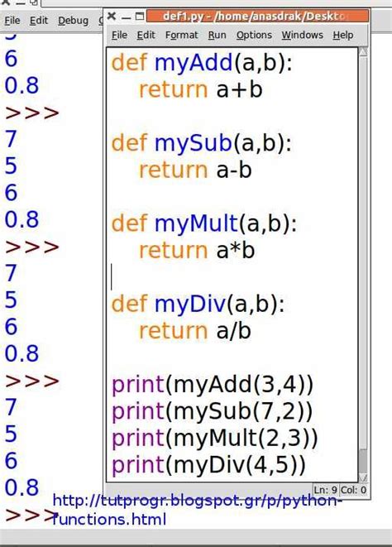Open the Run menu
Screen dimensions: 392x547
click(x=217, y=36)
